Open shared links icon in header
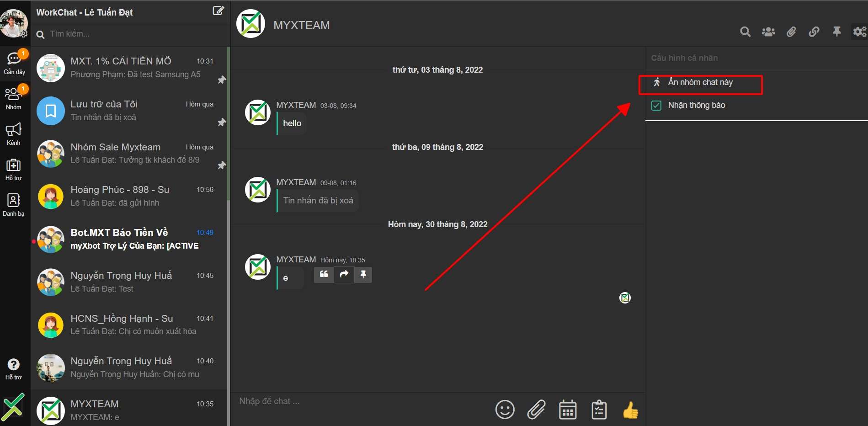 pos(814,32)
